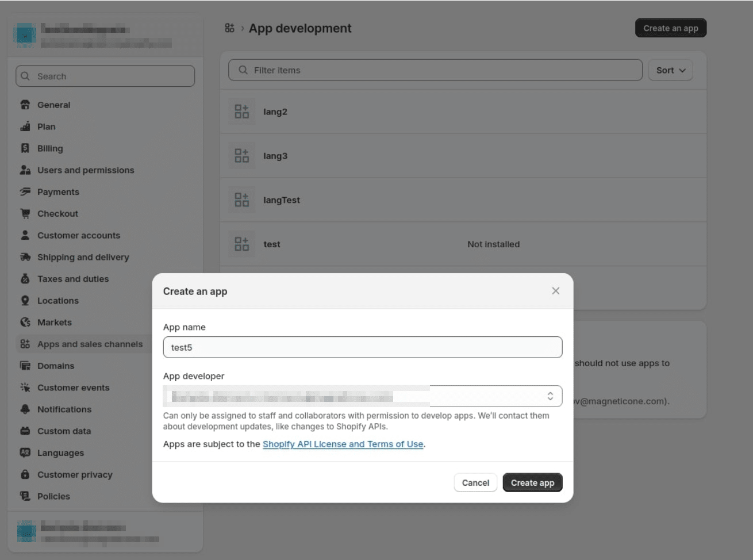Click the Customer accounts person icon

pyautogui.click(x=25, y=235)
